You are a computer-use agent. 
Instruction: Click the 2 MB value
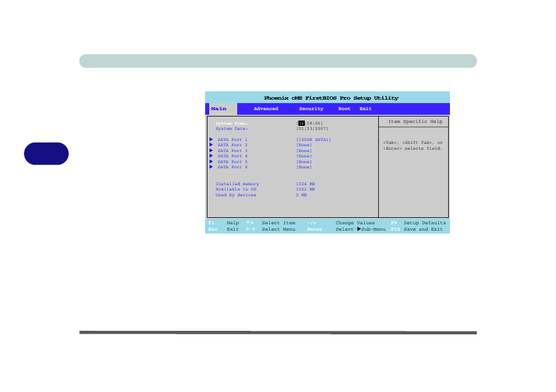point(301,195)
